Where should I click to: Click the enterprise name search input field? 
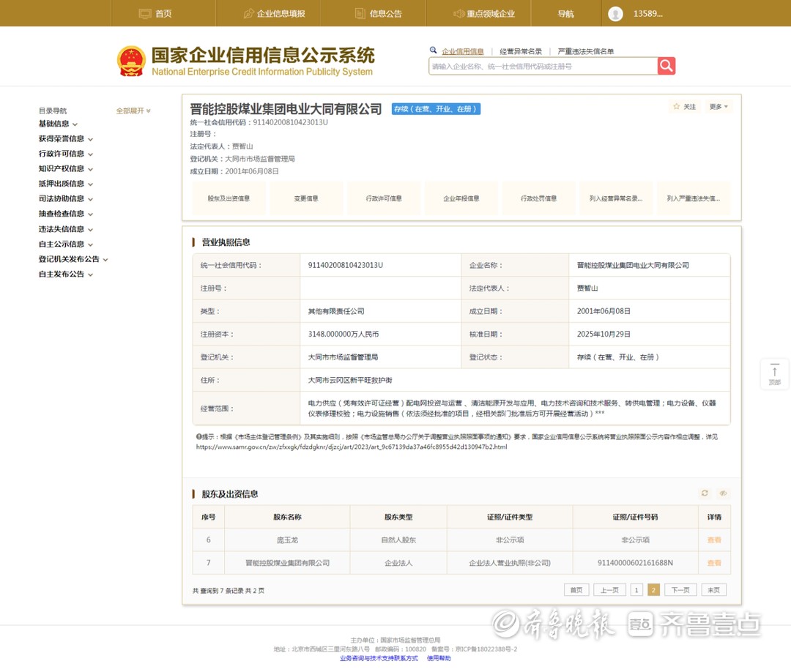[543, 66]
